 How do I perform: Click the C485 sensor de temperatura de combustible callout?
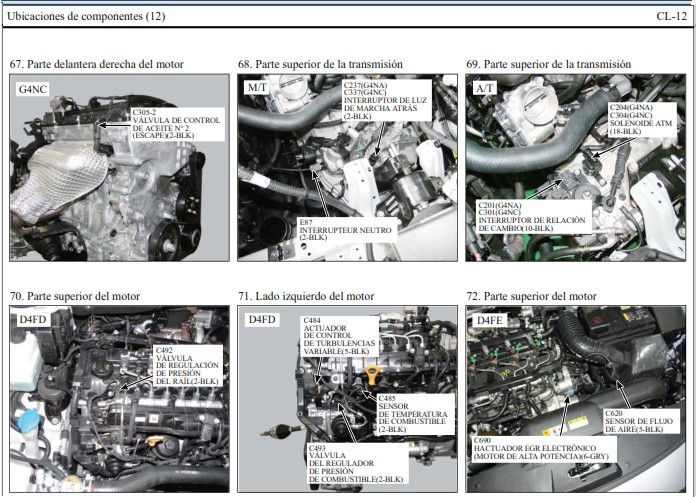[414, 414]
